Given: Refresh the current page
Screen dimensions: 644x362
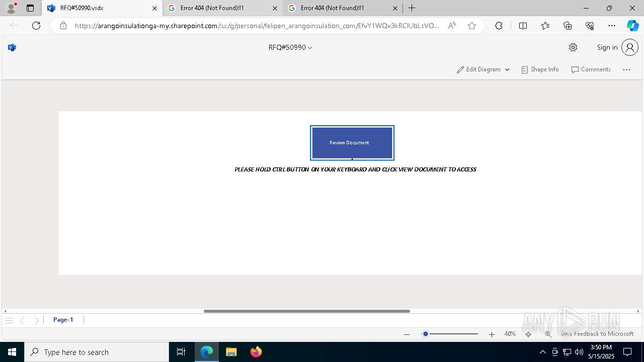Looking at the screenshot, I should click(36, 26).
